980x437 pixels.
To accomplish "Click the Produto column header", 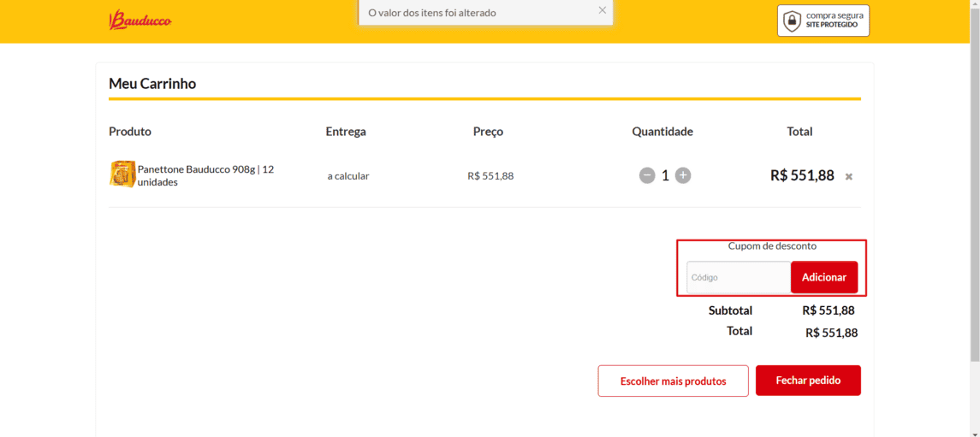I will click(130, 132).
